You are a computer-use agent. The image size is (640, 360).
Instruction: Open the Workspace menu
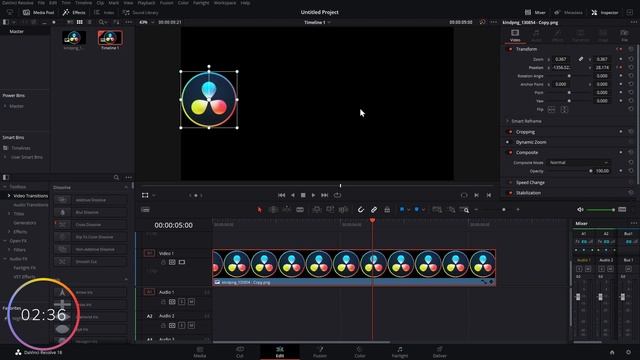tap(225, 2)
